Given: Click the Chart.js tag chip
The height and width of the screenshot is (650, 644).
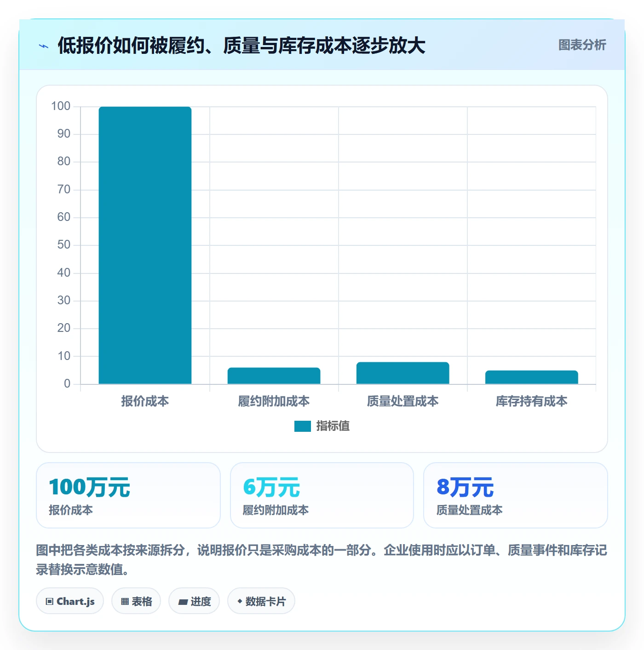Looking at the screenshot, I should 70,601.
